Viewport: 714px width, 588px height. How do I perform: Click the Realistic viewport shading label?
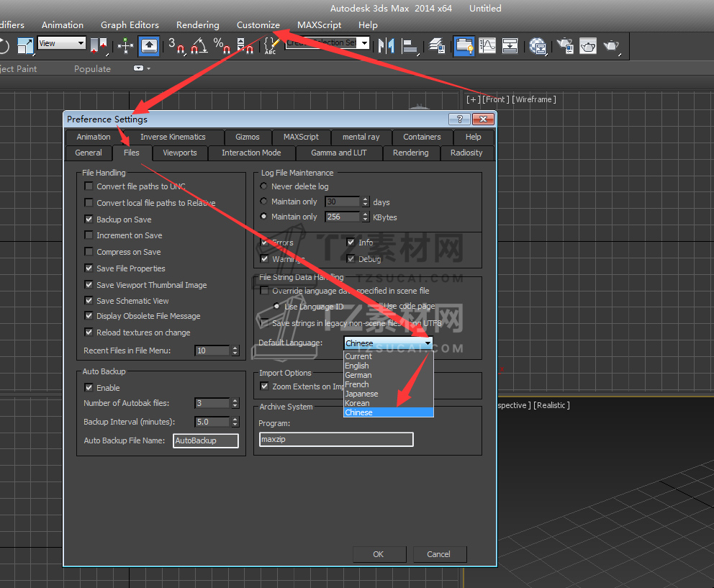[551, 405]
